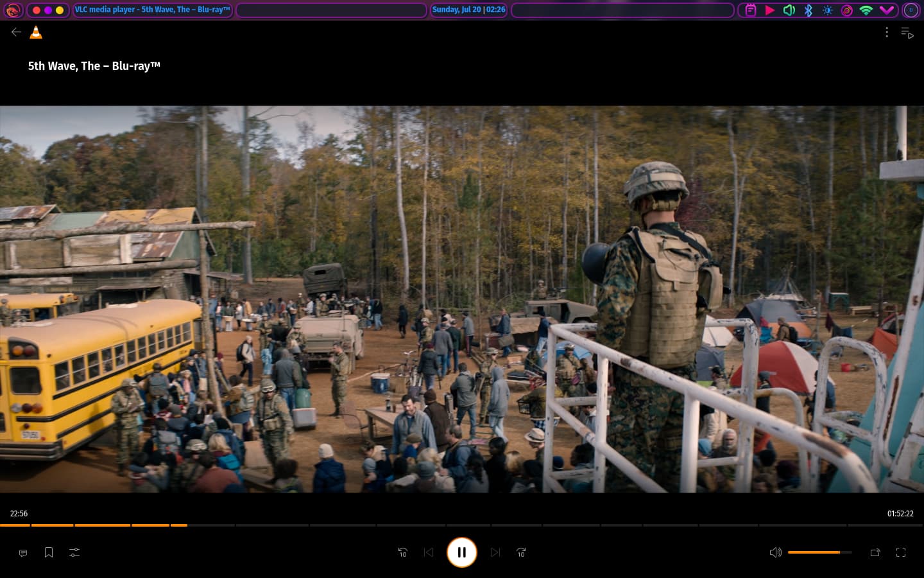
Task: Open the playlist queue panel
Action: click(x=907, y=33)
